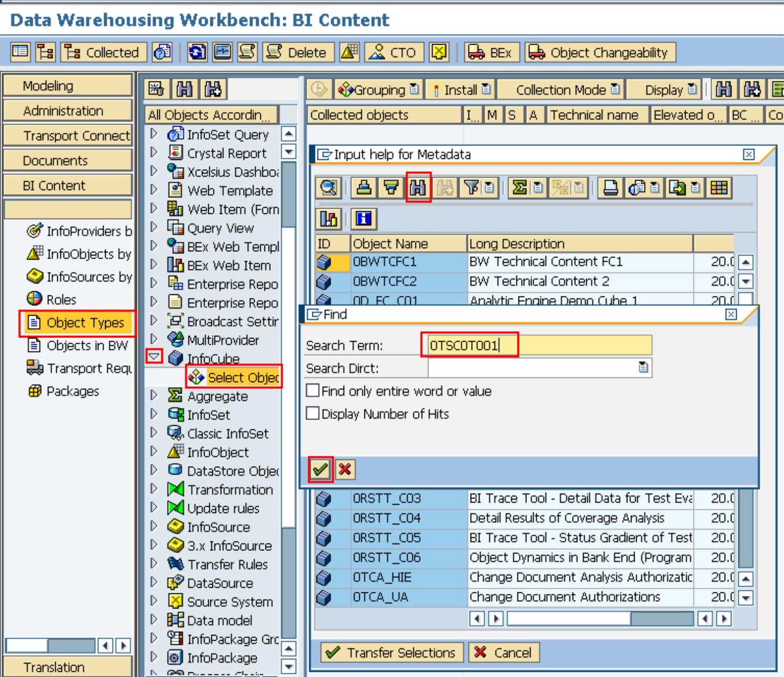This screenshot has width=784, height=677.
Task: Click the Delete button
Action: pos(298,52)
